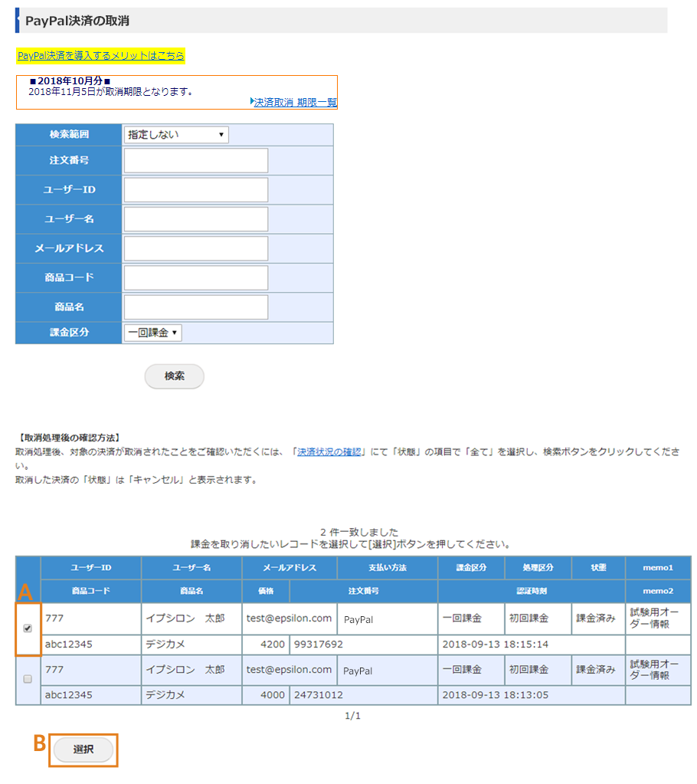697x784 pixels.
Task: Focus the 商品コード text box
Action: pyautogui.click(x=196, y=277)
